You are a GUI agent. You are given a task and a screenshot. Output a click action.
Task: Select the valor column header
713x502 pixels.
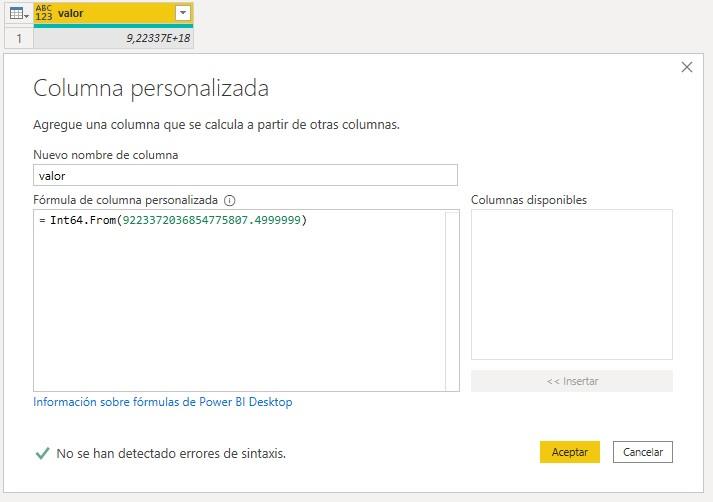[x=110, y=13]
